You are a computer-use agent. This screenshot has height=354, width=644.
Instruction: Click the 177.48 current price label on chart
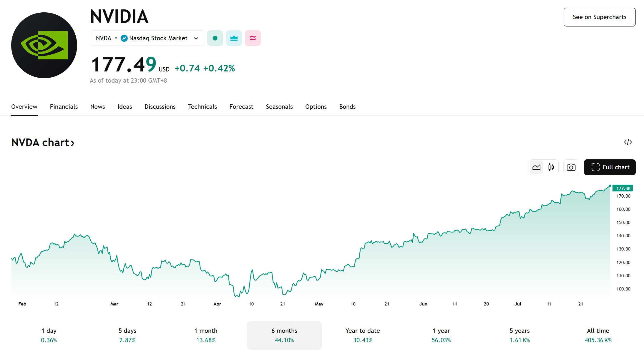tap(623, 188)
